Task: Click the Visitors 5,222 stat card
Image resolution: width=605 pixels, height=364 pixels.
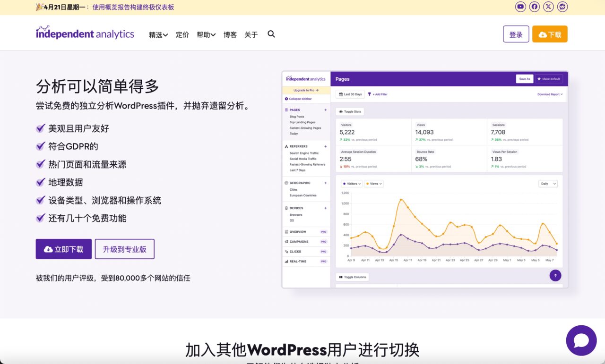Action: (373, 131)
